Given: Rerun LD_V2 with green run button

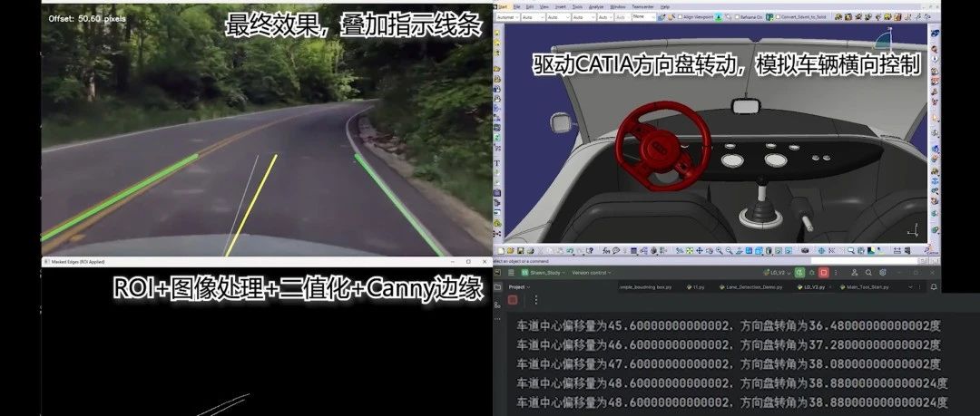Looking at the screenshot, I should point(799,272).
